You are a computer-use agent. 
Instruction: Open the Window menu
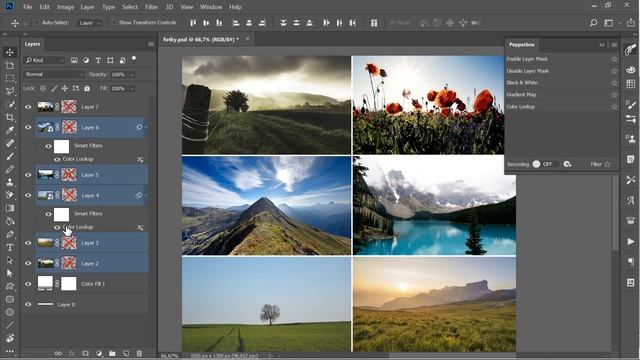coord(211,7)
